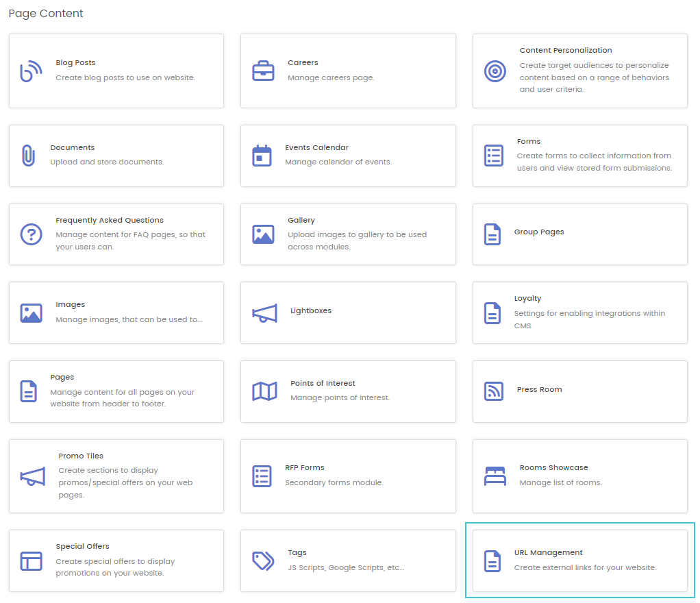The image size is (700, 603).
Task: Go to Points of Interest title
Action: (x=323, y=383)
